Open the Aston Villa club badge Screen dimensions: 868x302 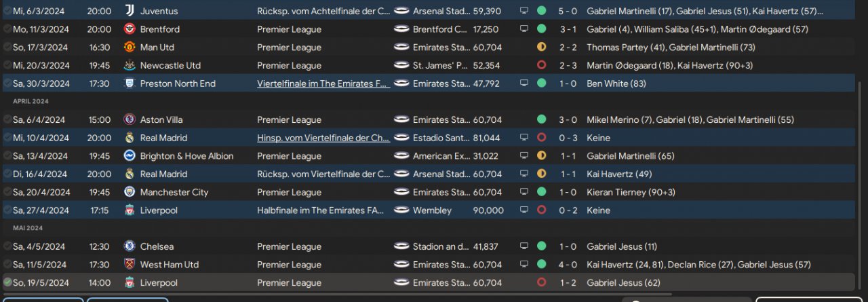130,119
